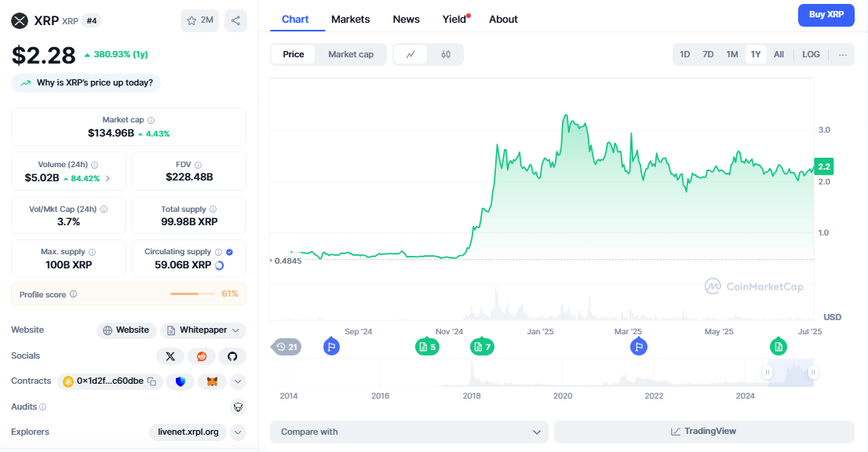The height and width of the screenshot is (452, 868).
Task: Open the About tab
Action: 503,20
